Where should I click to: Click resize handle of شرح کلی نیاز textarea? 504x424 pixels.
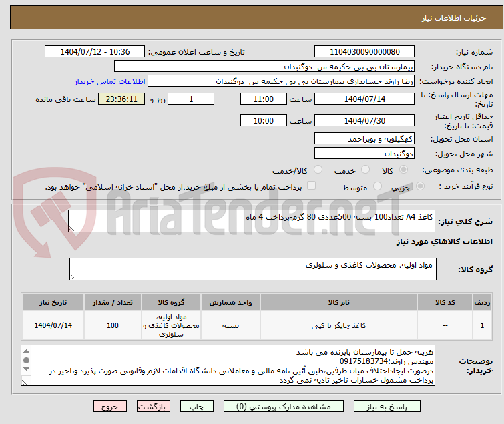pyautogui.click(x=71, y=228)
